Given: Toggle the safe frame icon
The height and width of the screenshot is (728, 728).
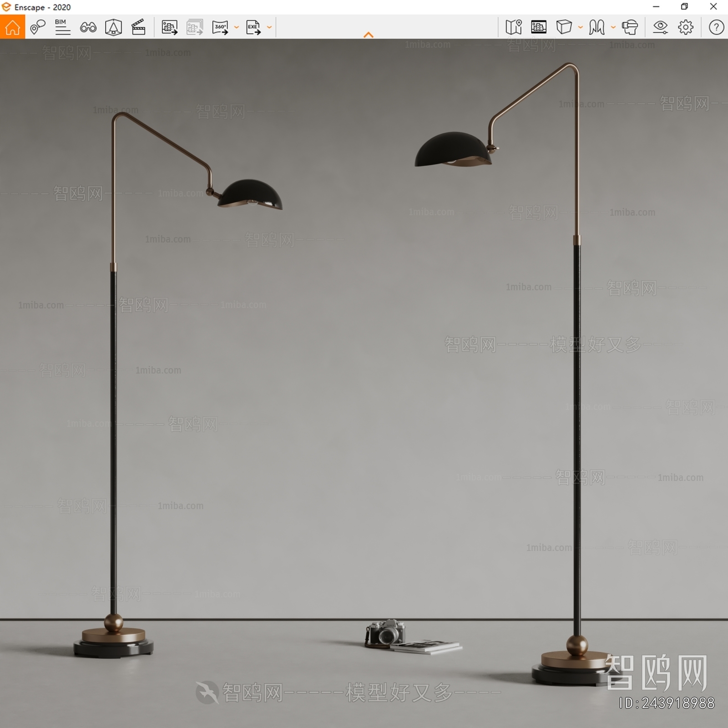Looking at the screenshot, I should tap(113, 27).
